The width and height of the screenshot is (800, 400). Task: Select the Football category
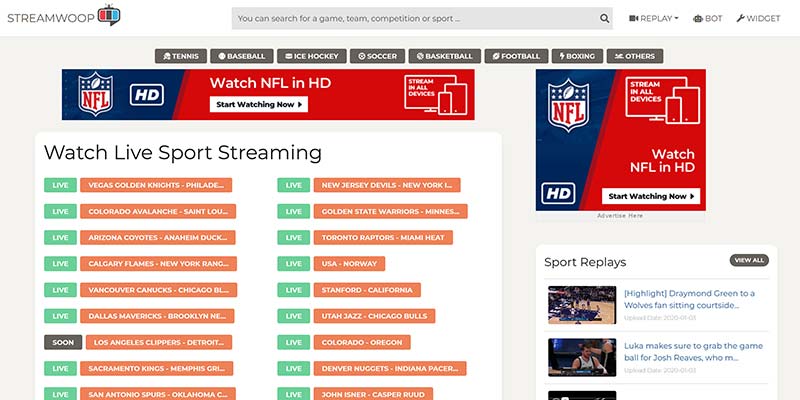[x=516, y=56]
